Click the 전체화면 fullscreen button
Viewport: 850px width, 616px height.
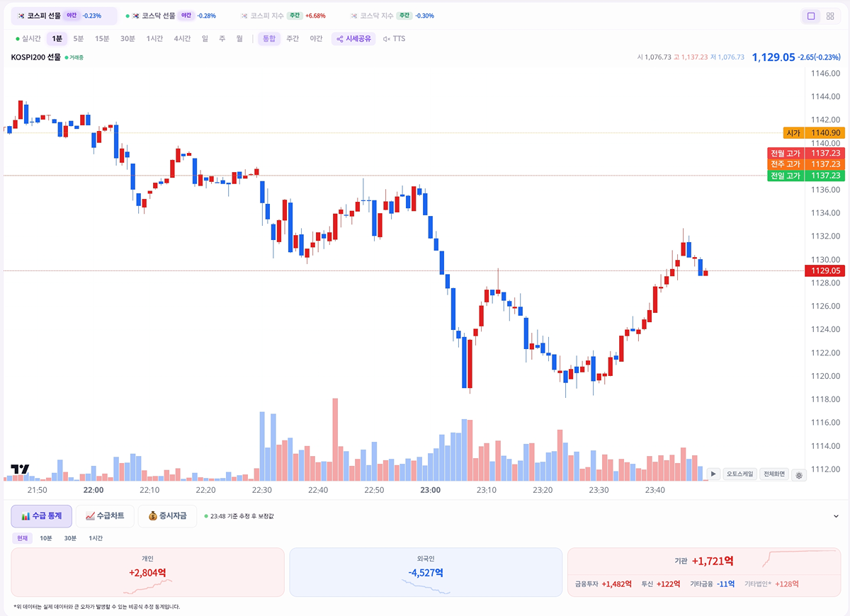click(774, 474)
